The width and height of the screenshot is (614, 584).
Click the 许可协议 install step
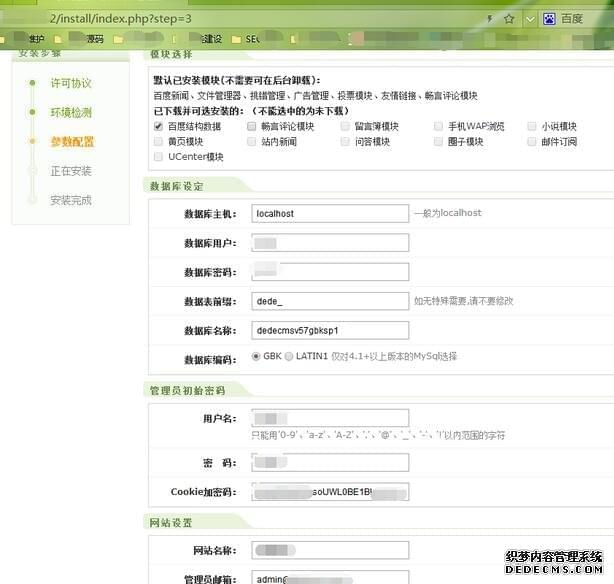pos(71,83)
